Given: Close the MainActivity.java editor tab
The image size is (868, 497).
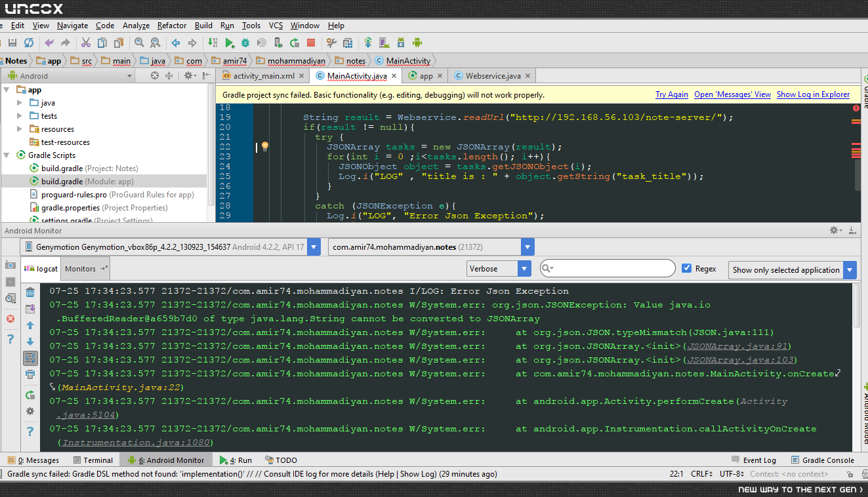Looking at the screenshot, I should [x=394, y=76].
